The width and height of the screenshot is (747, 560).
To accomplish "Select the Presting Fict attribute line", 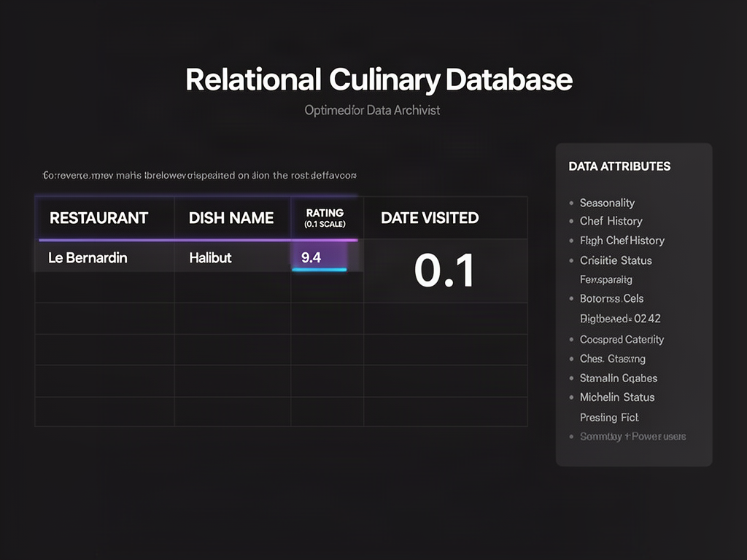I will point(609,418).
